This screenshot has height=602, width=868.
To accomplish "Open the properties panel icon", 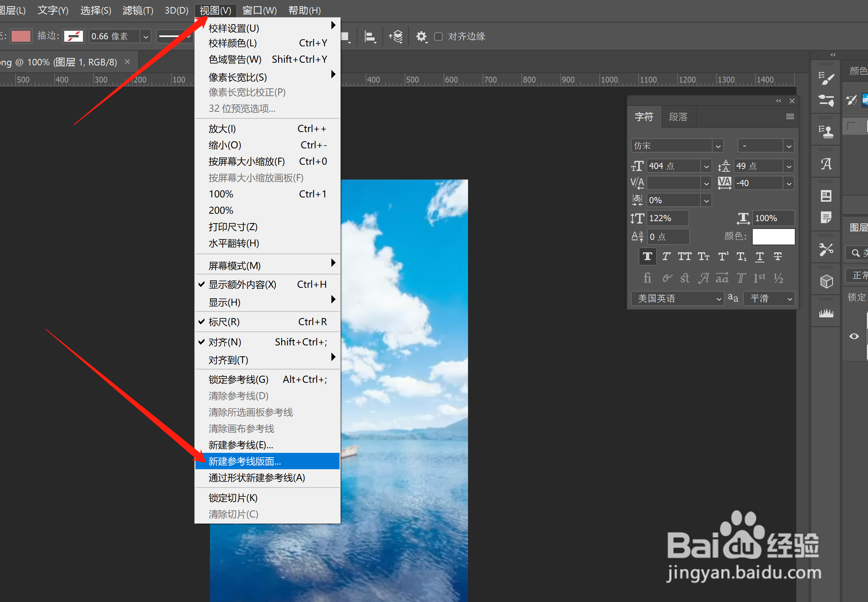I will pyautogui.click(x=826, y=195).
